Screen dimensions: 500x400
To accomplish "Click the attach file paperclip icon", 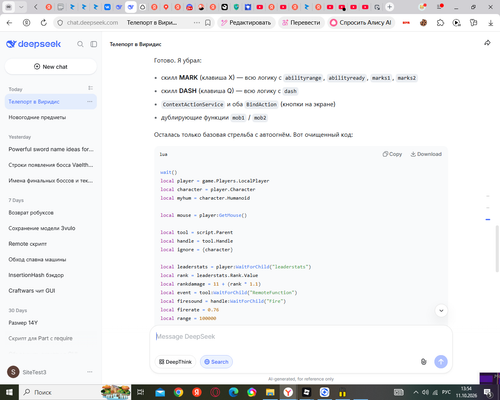I will coord(423,362).
